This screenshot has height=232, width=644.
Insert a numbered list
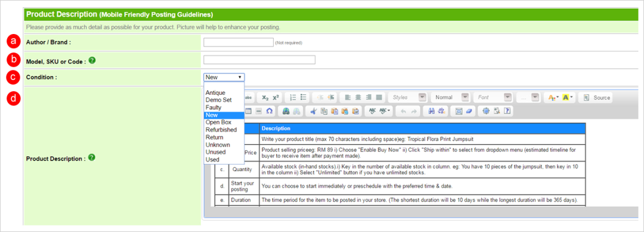[293, 98]
